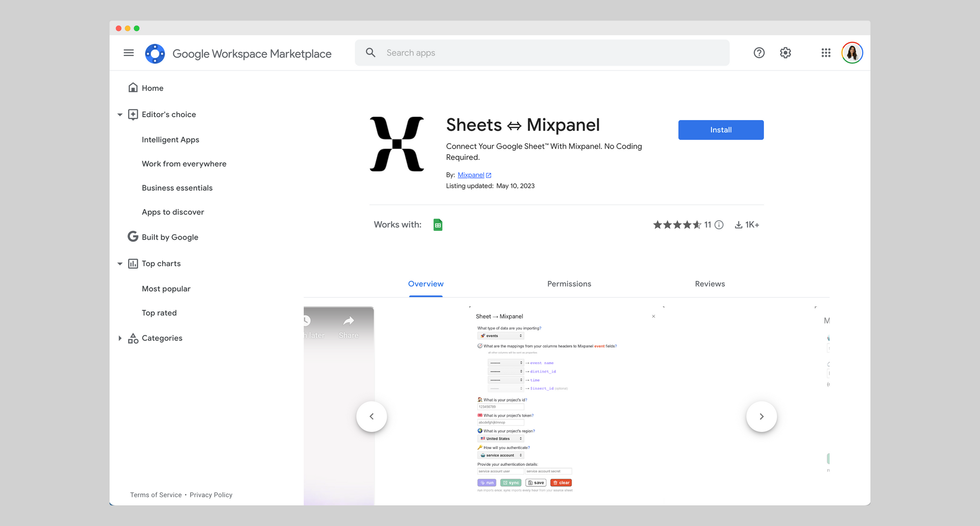Click the Google Workspace Marketplace logo
The width and height of the screenshot is (980, 526).
tap(155, 53)
